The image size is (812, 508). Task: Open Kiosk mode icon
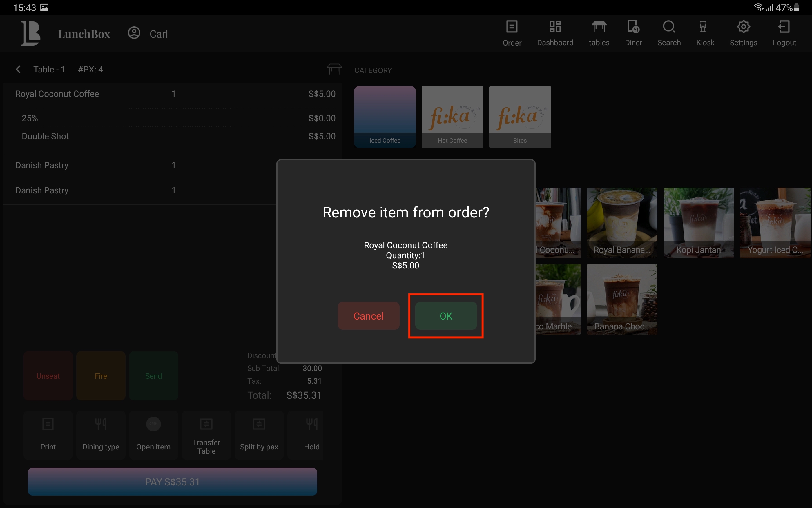[702, 27]
